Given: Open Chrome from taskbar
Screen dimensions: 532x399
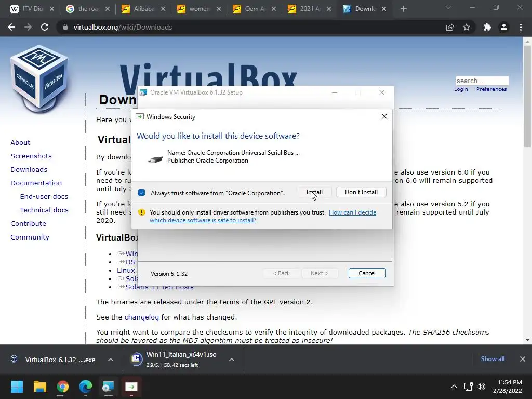Looking at the screenshot, I should [63, 387].
